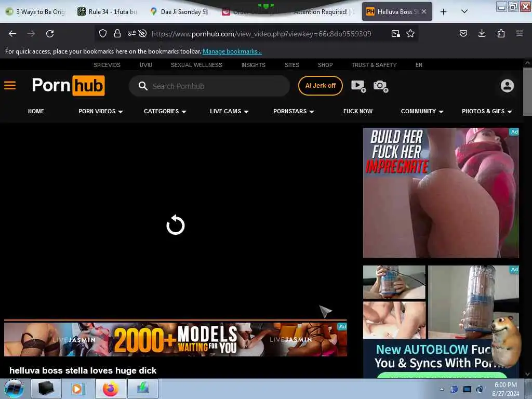Click the site logo
Image resolution: width=532 pixels, height=399 pixels.
pos(68,85)
